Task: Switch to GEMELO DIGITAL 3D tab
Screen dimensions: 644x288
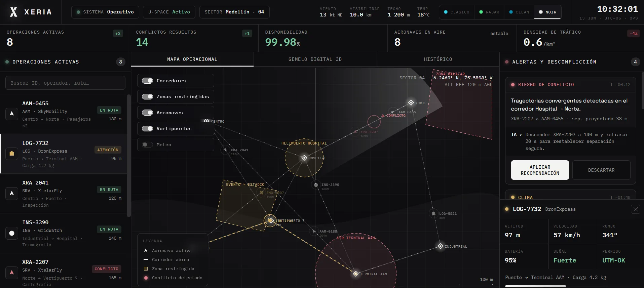Action: point(315,59)
